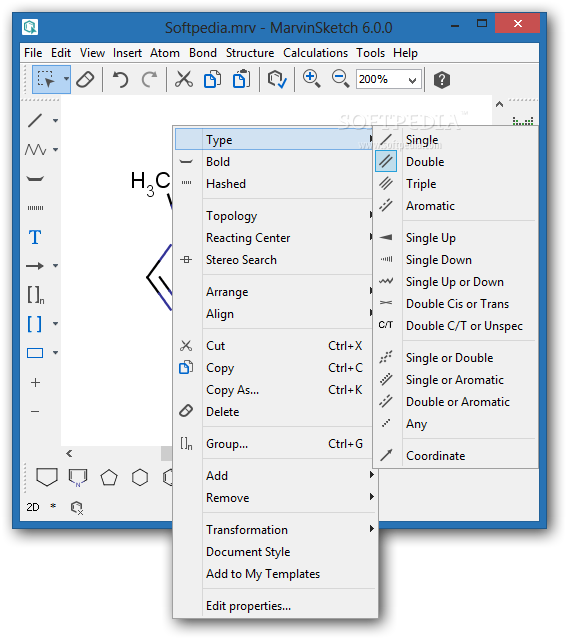The width and height of the screenshot is (567, 639).
Task: Toggle the 2D mode indicator
Action: (x=33, y=507)
